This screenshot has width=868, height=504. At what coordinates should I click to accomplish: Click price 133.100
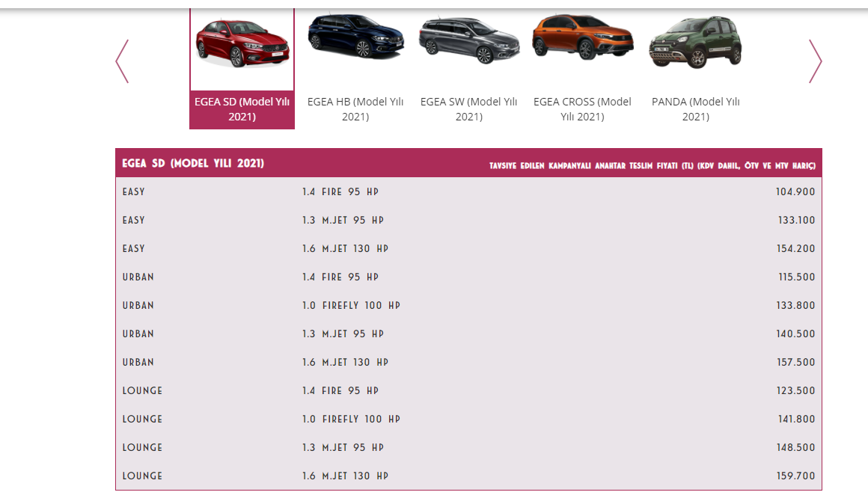click(796, 220)
